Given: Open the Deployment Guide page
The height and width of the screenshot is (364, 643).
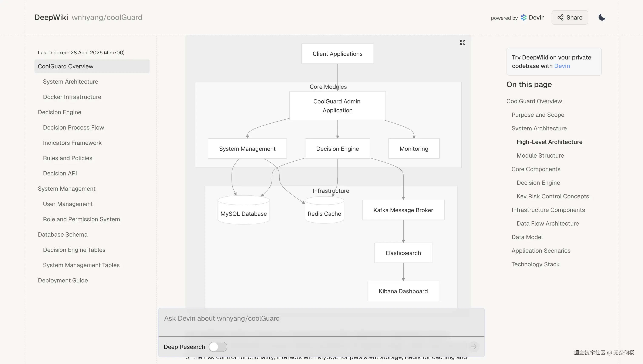Looking at the screenshot, I should tap(63, 281).
